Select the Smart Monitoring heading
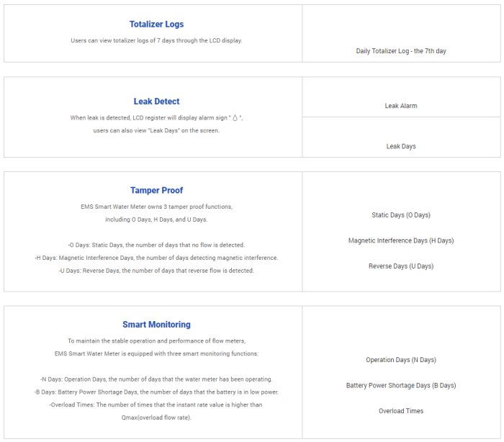 pos(156,325)
